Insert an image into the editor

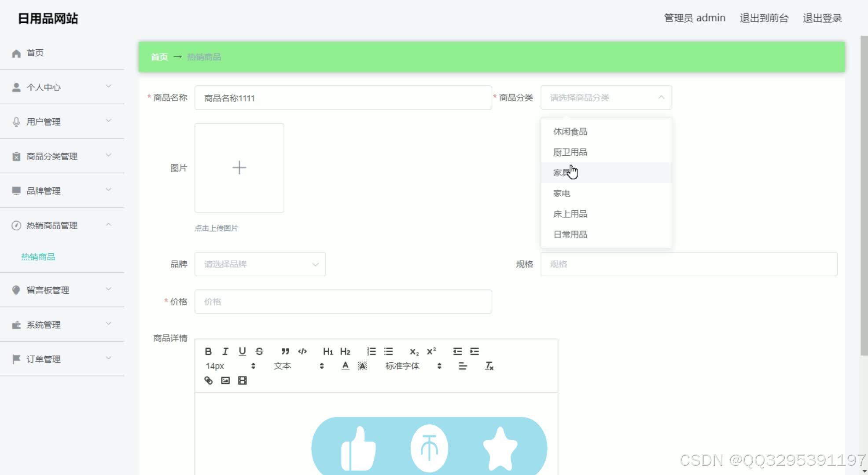(x=225, y=380)
